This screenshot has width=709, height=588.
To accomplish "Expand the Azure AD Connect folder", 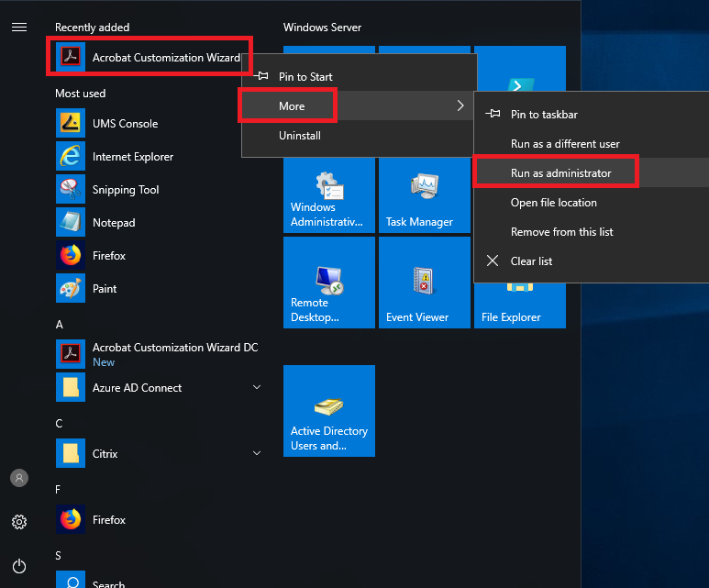I will tap(257, 388).
